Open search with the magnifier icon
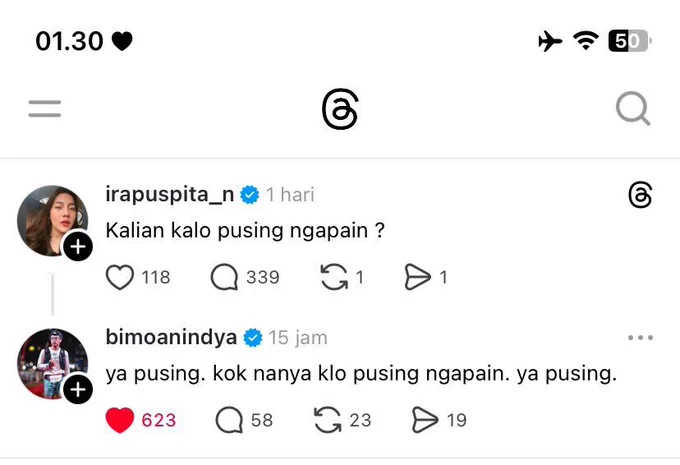 (633, 108)
